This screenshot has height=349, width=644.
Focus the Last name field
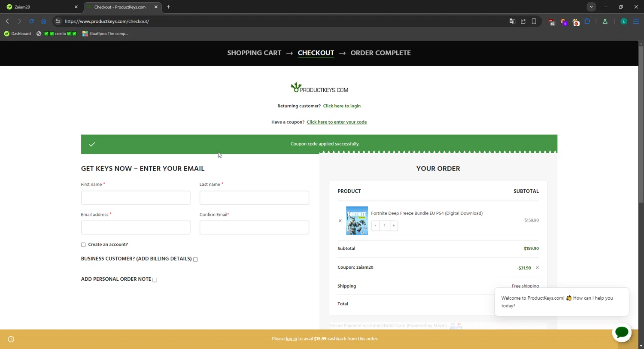[254, 197]
